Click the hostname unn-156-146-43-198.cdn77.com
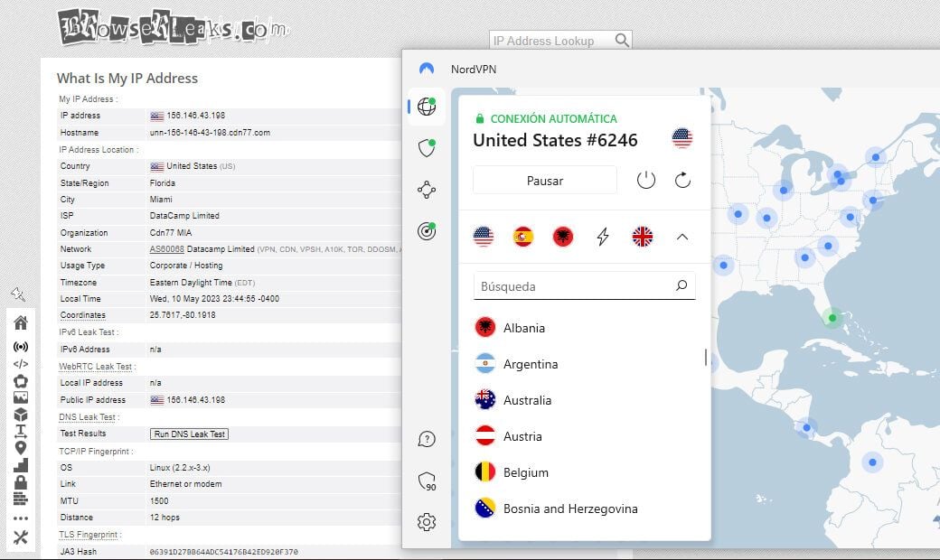 click(x=210, y=133)
